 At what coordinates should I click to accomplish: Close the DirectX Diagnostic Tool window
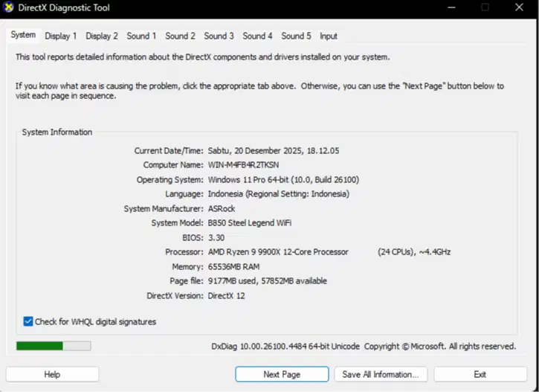pyautogui.click(x=519, y=7)
